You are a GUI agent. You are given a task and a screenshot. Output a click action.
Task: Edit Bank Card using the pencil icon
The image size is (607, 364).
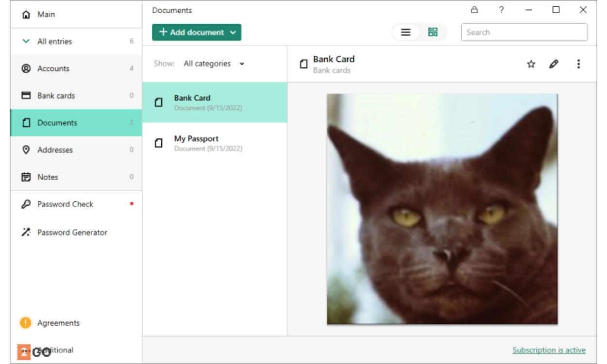(x=554, y=64)
